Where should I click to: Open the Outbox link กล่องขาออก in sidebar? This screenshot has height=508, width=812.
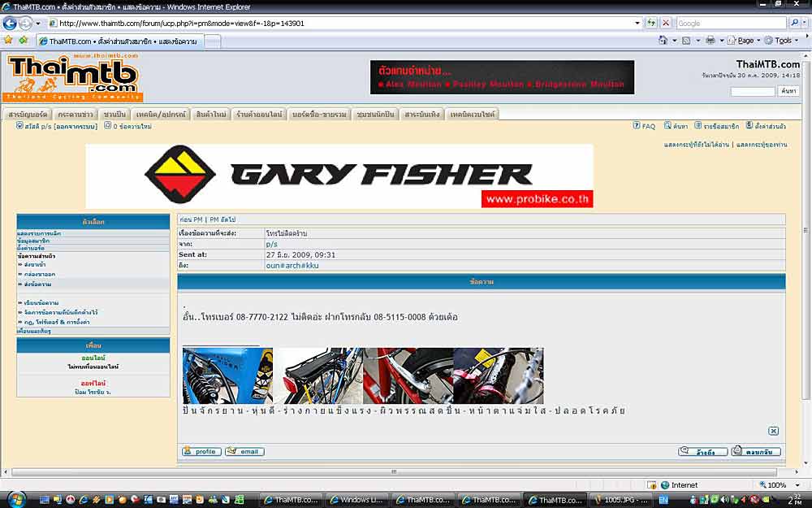tap(39, 274)
